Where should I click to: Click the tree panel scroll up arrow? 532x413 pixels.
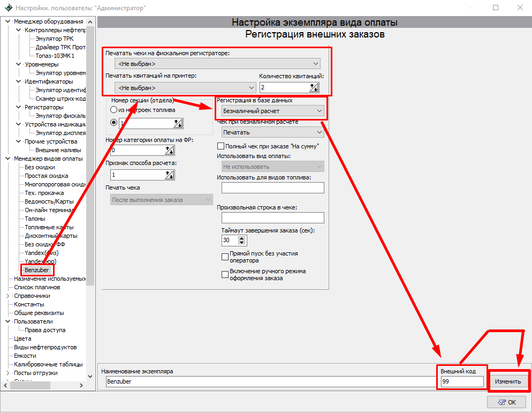point(90,22)
